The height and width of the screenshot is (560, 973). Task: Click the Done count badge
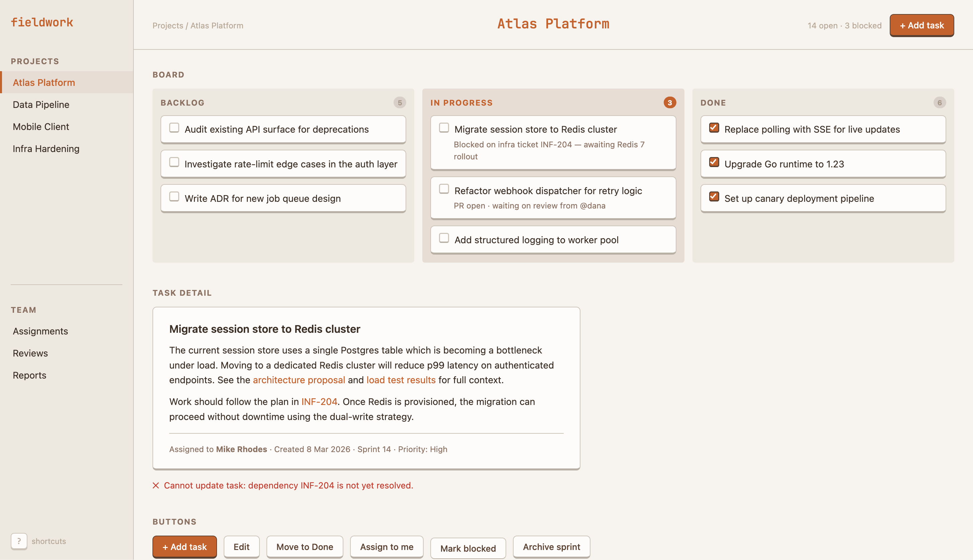tap(939, 103)
